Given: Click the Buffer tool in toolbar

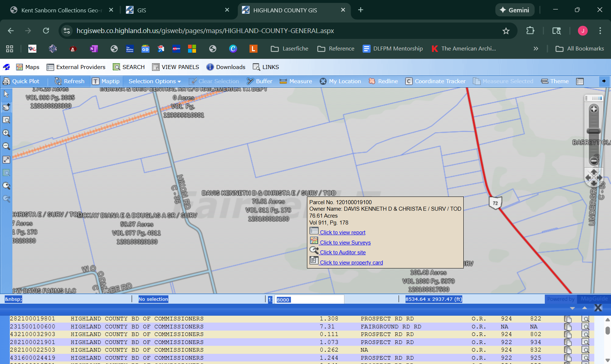Looking at the screenshot, I should click(x=259, y=81).
